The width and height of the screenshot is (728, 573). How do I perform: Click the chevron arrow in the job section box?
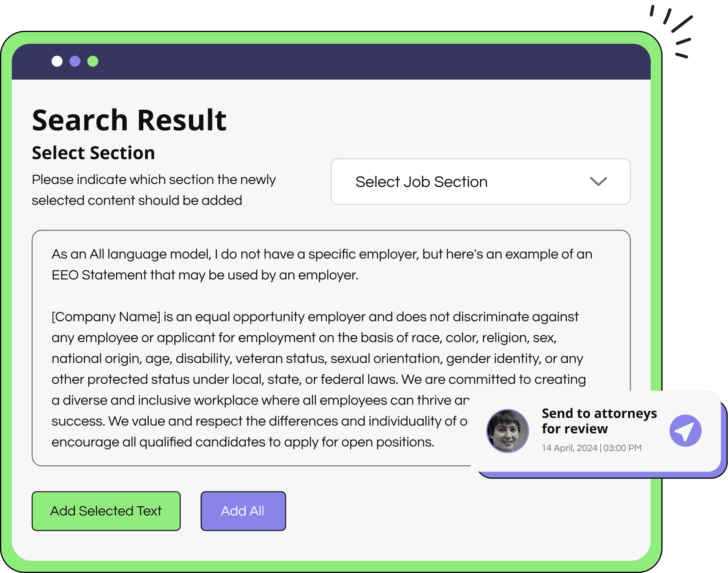tap(598, 182)
